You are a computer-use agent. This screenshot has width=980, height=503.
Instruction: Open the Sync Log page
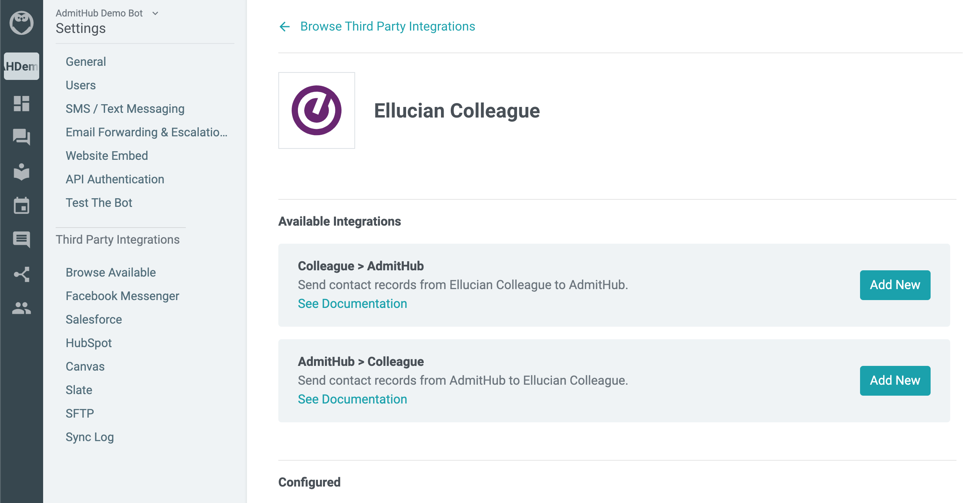click(x=90, y=437)
